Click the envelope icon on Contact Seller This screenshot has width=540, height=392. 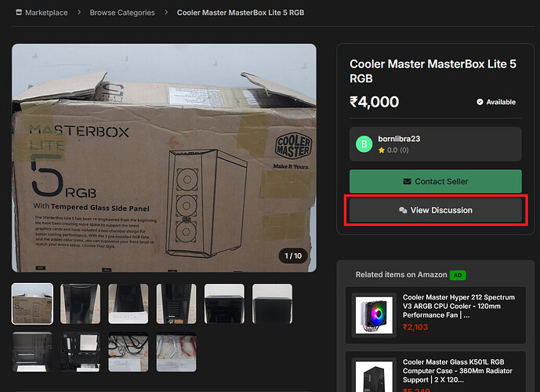pos(406,181)
